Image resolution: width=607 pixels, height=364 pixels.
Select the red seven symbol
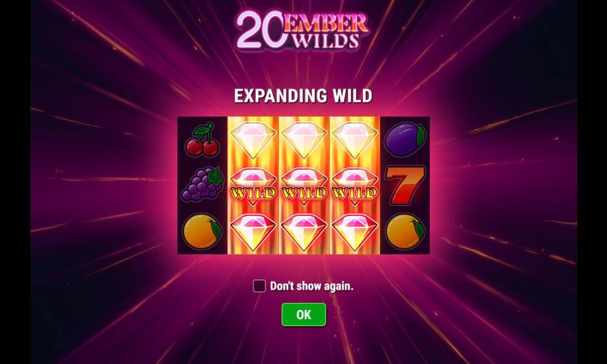(x=405, y=185)
